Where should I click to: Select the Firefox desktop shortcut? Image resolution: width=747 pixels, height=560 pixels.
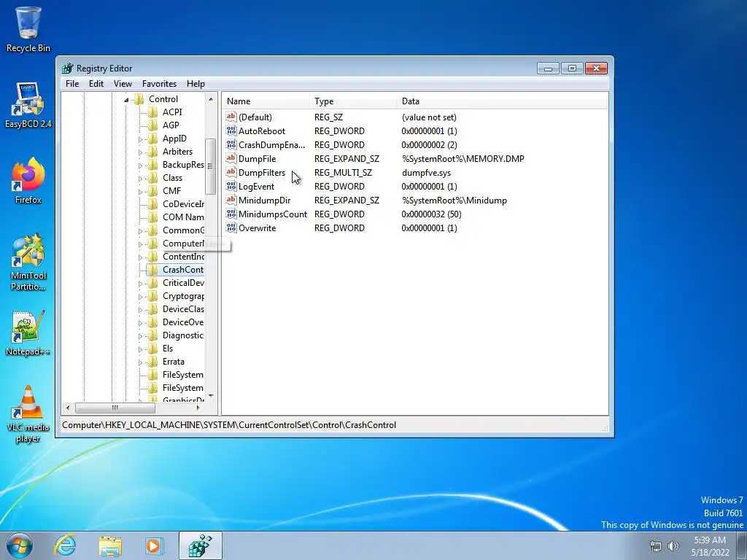coord(28,181)
